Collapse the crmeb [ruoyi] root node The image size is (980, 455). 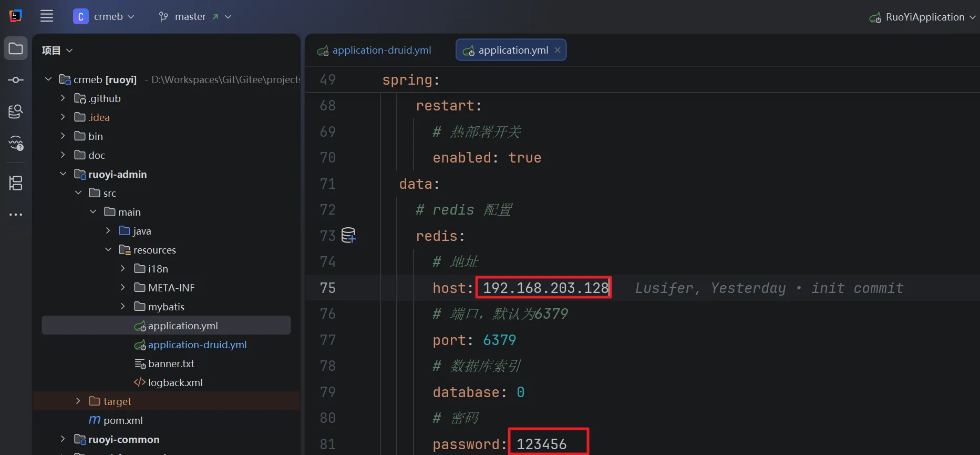[48, 79]
